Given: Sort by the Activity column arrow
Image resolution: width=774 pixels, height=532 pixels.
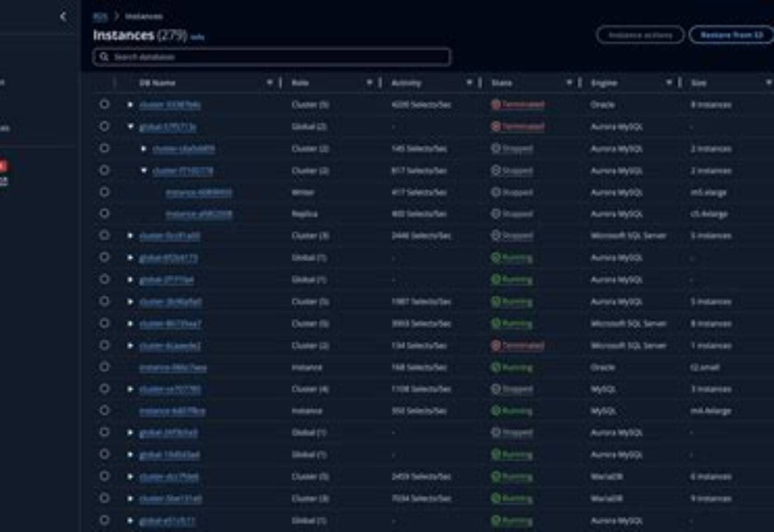Looking at the screenshot, I should tap(469, 83).
